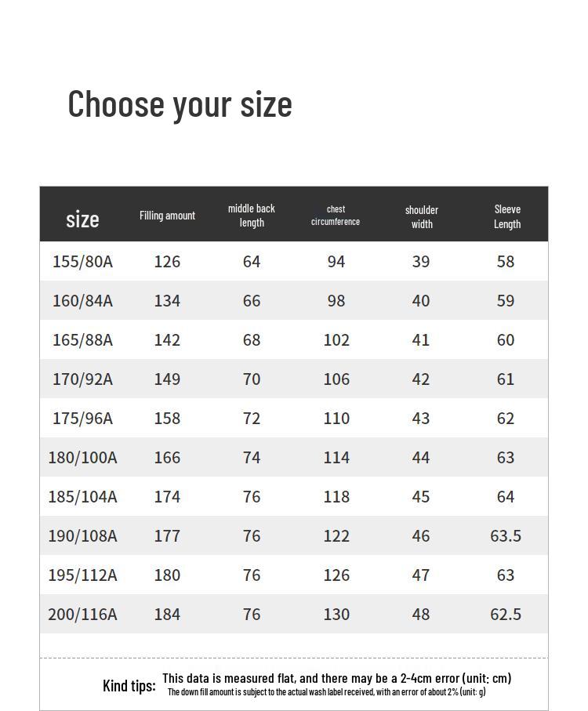Screen dimensions: 588x711
Task: Click the 160/84A size label
Action: click(x=82, y=301)
